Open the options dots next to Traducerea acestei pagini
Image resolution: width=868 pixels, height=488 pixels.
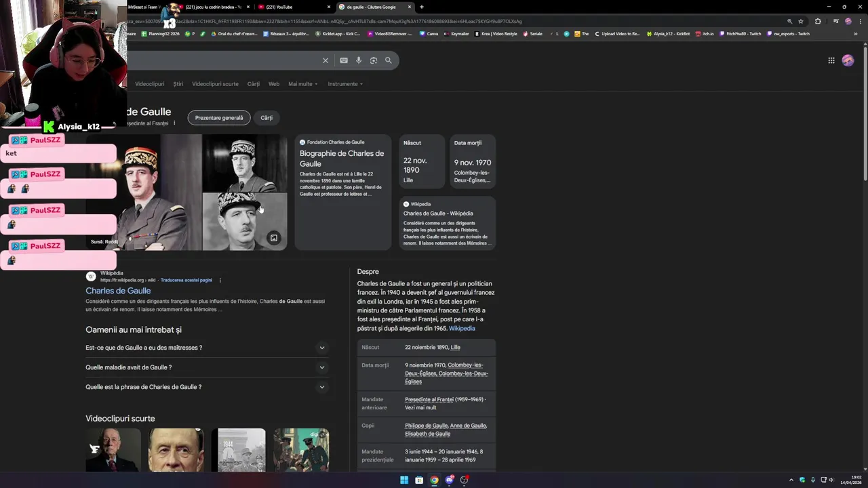(220, 280)
